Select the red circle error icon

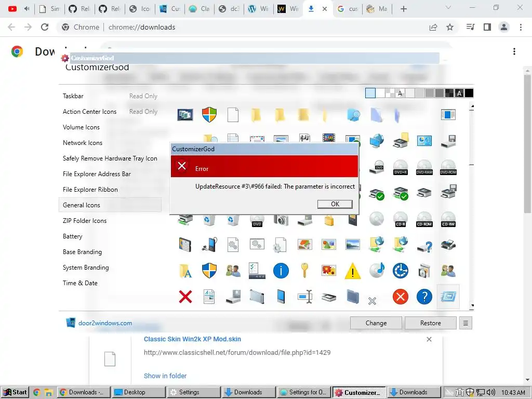(x=401, y=297)
